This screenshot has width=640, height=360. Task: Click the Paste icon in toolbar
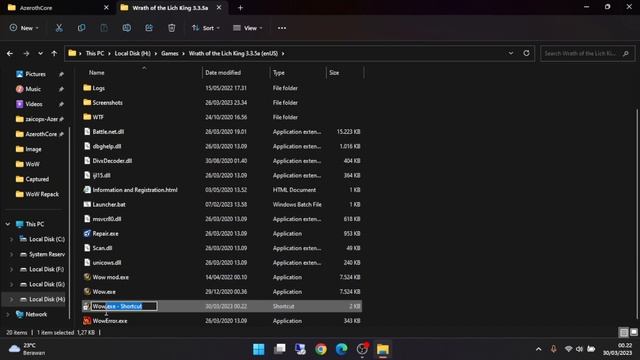(x=104, y=28)
